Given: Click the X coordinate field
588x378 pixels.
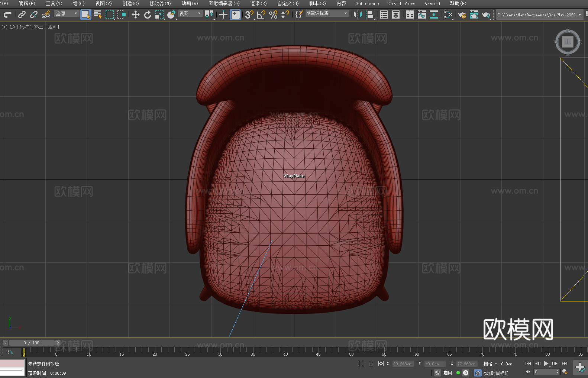Looking at the screenshot, I should (403, 364).
